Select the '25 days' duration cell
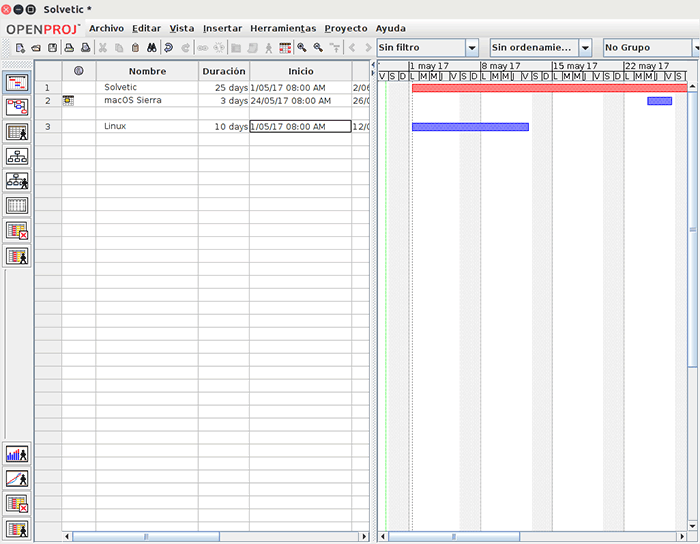700x544 pixels. [x=224, y=87]
